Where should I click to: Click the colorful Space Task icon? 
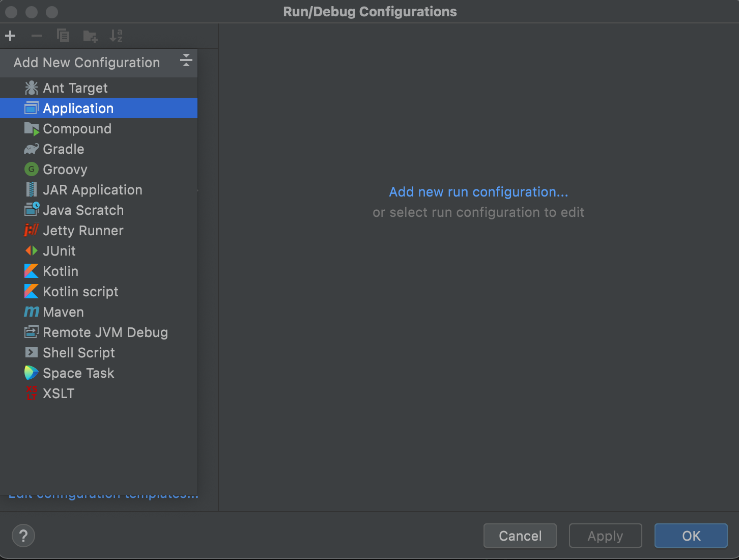point(32,373)
